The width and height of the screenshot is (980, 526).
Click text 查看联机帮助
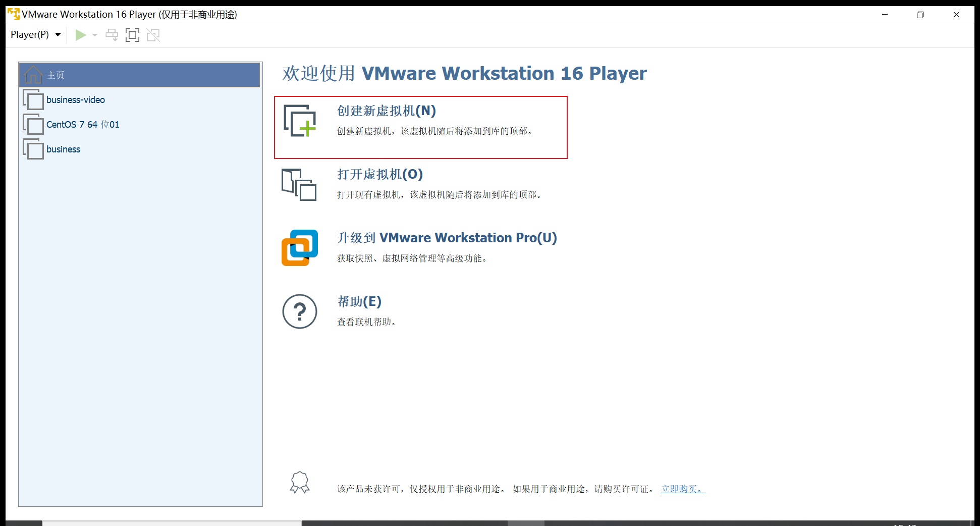tap(367, 322)
